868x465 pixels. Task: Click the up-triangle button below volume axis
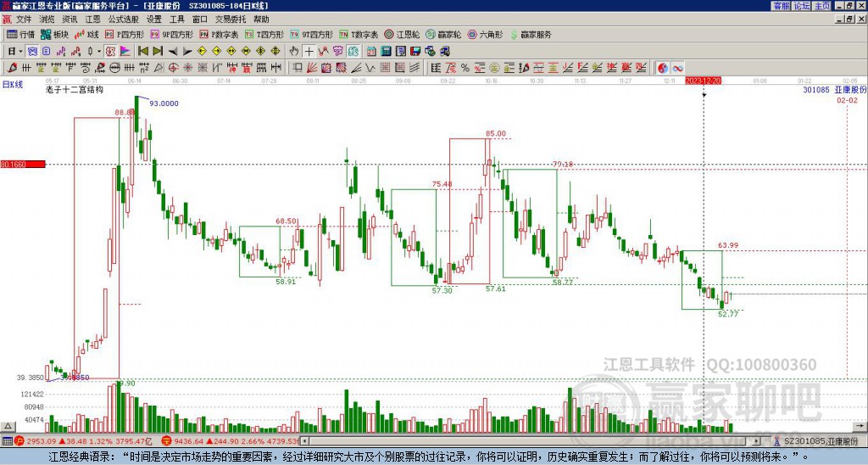tap(8, 427)
